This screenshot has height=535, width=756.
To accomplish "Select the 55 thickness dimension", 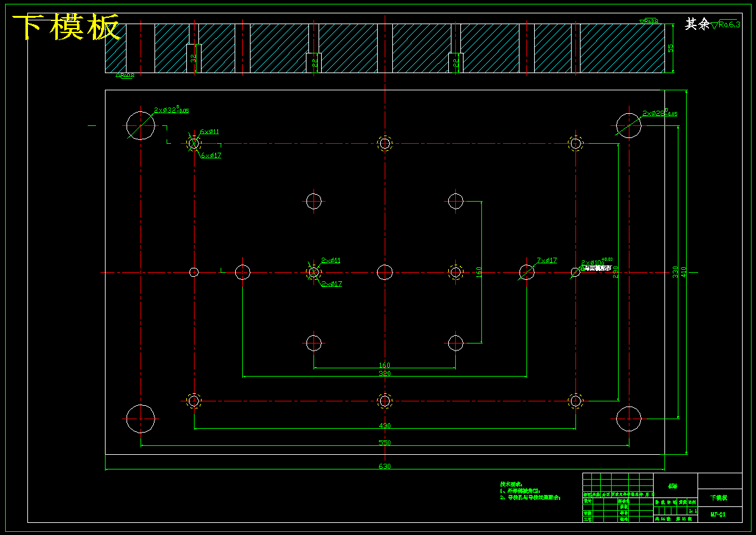I will pos(671,48).
